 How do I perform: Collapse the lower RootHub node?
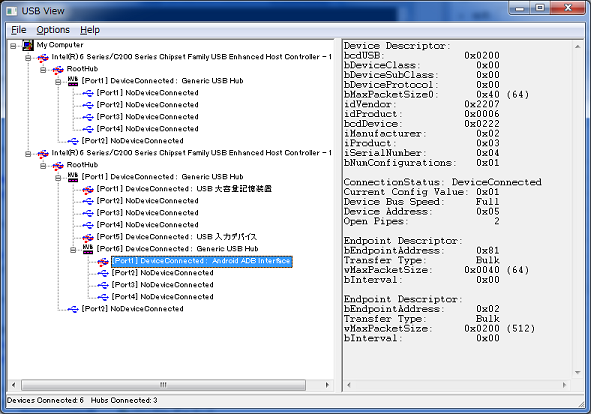[43, 166]
